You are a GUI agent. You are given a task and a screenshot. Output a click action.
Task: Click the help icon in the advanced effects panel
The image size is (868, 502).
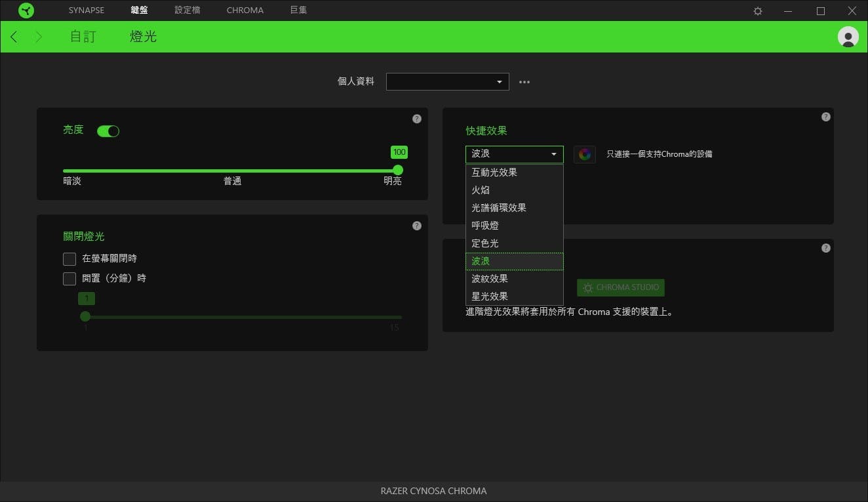(x=826, y=248)
